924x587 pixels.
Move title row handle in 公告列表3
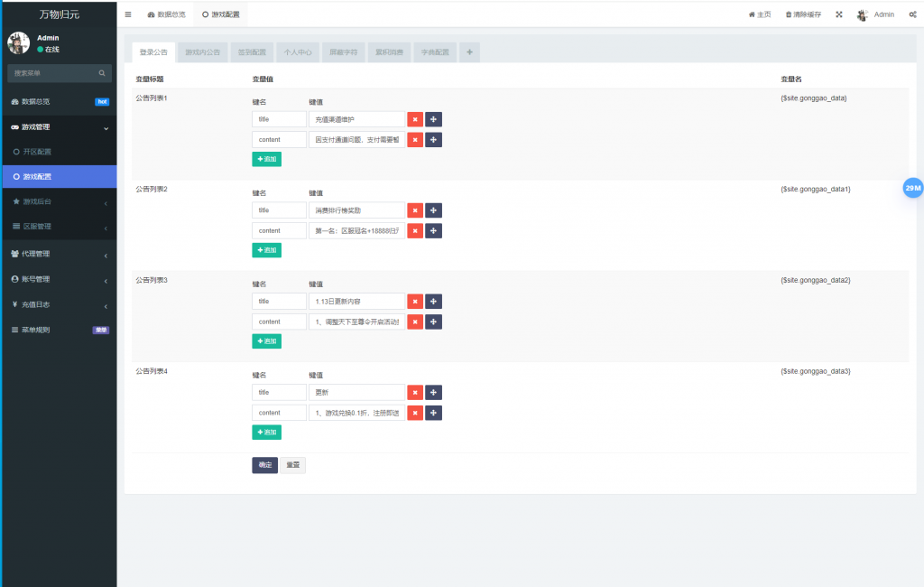point(433,302)
